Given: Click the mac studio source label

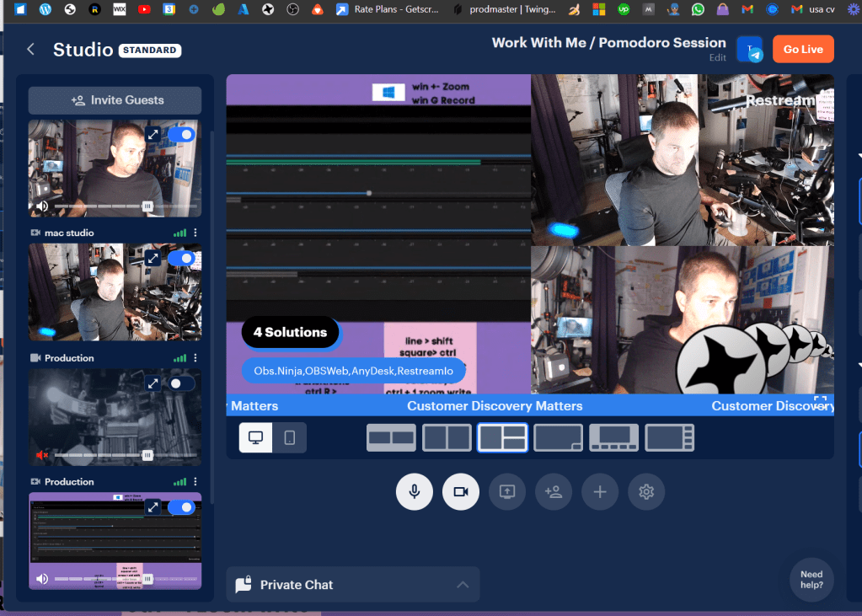Looking at the screenshot, I should click(x=69, y=233).
